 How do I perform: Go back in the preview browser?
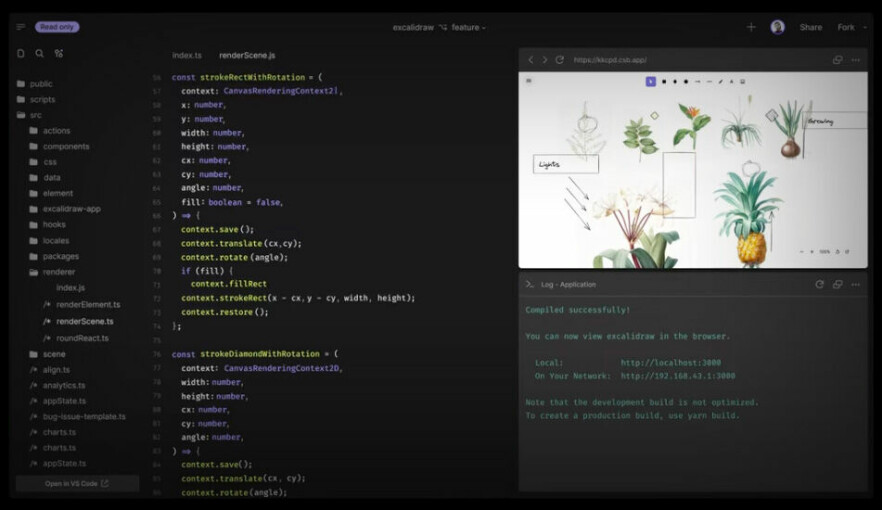(530, 60)
